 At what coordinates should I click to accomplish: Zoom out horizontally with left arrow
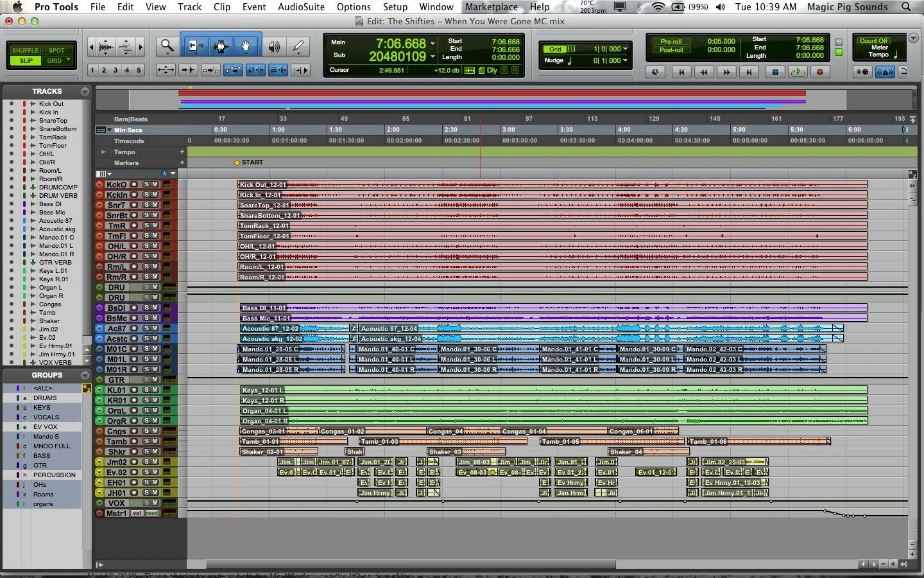click(x=92, y=46)
